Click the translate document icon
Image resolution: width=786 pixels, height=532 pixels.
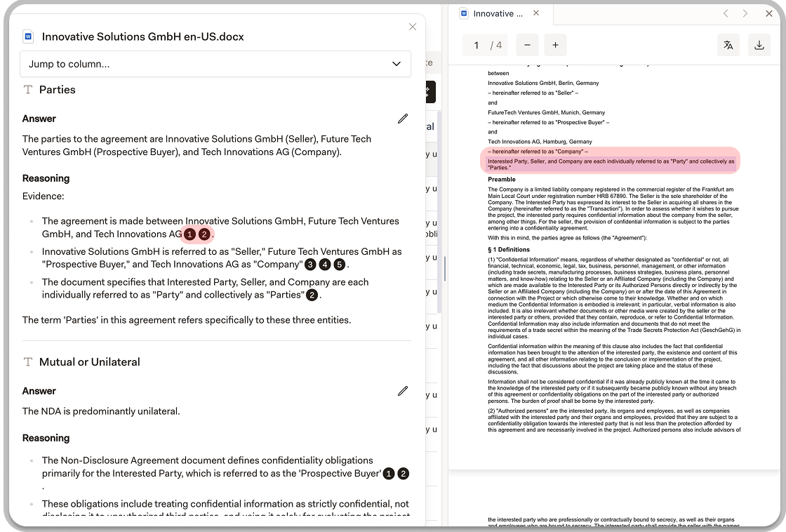pyautogui.click(x=728, y=45)
